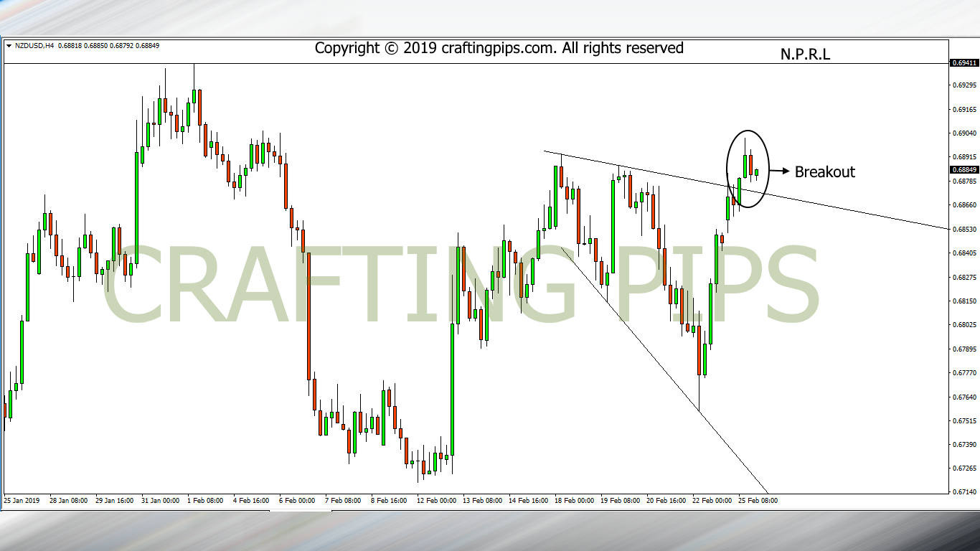
Task: Open the chart dropdown arrow beside NZDUSD,H4
Action: [x=9, y=46]
